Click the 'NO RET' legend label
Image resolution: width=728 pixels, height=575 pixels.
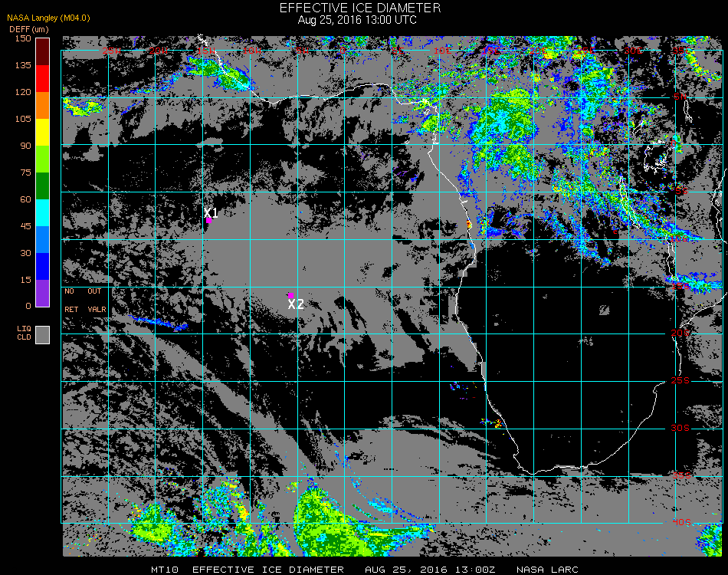[x=71, y=300]
